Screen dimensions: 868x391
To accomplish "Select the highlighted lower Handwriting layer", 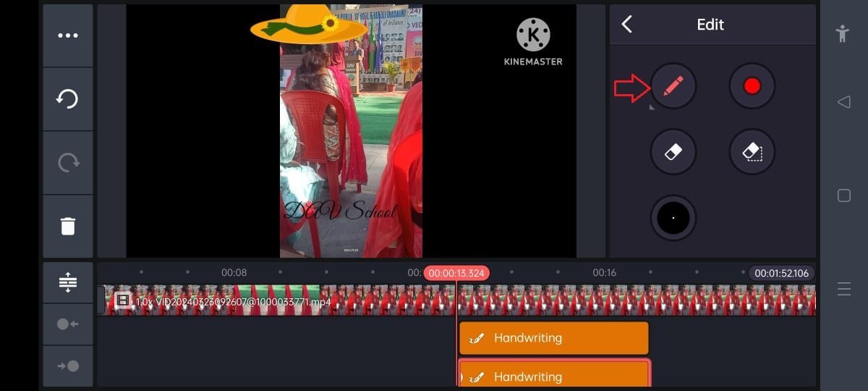I will (553, 375).
